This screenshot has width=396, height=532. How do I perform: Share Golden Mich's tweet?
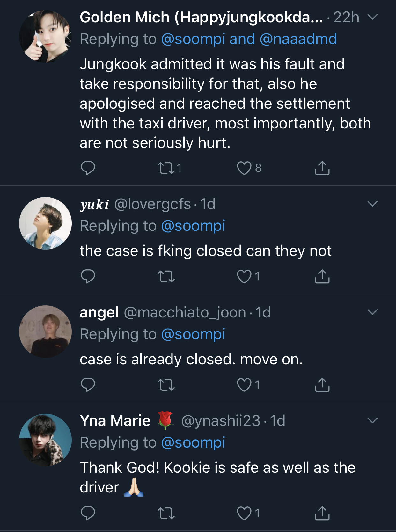322,168
